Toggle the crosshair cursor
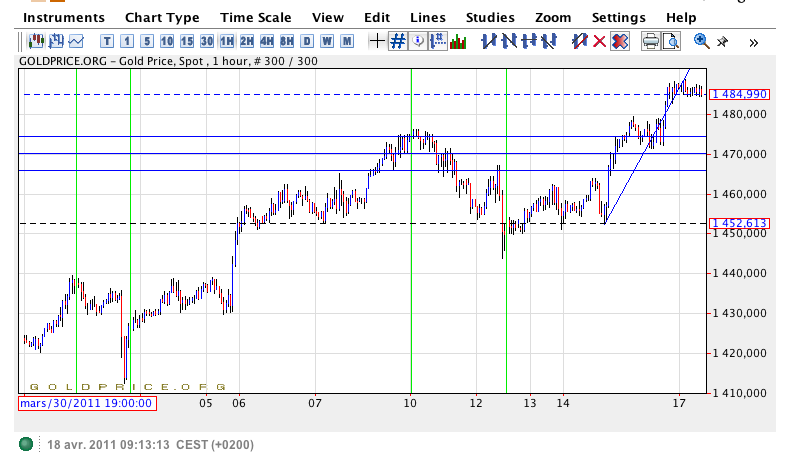 point(377,41)
